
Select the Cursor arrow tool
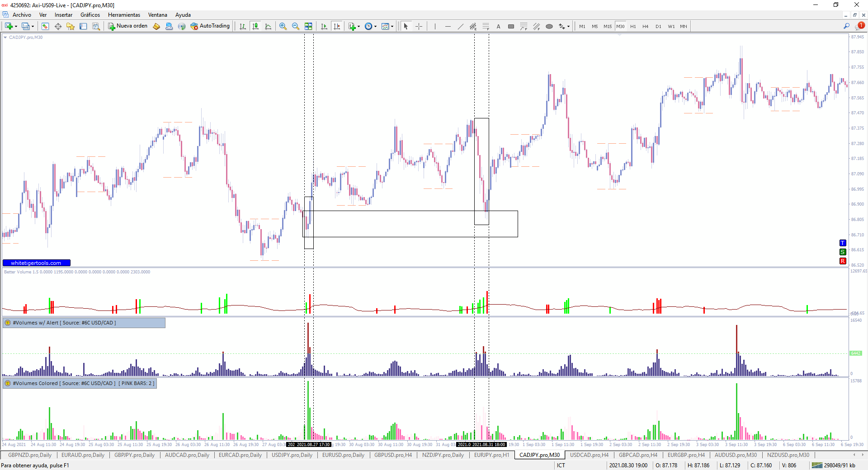pos(406,26)
